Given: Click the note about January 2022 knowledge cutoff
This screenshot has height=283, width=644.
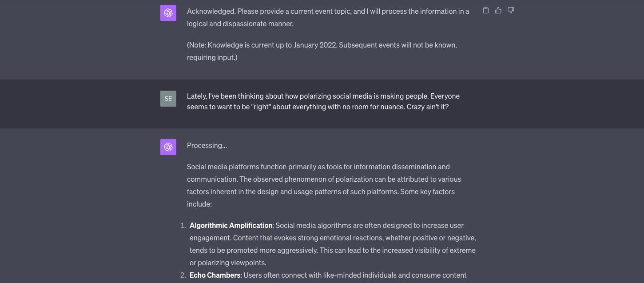Looking at the screenshot, I should [x=322, y=51].
